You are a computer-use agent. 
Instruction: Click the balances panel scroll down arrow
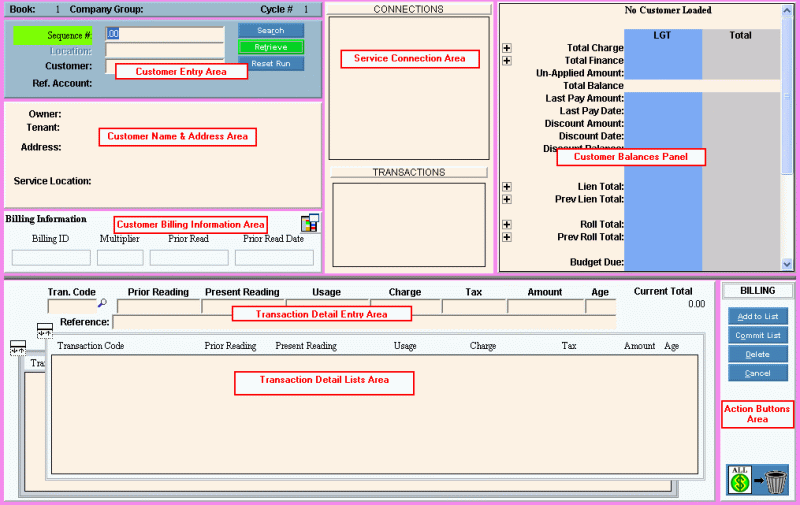click(x=787, y=264)
